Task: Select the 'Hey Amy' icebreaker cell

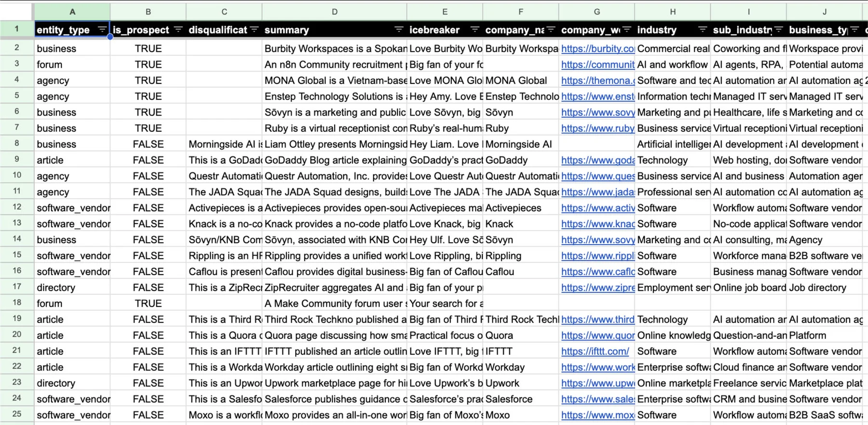Action: click(x=445, y=96)
